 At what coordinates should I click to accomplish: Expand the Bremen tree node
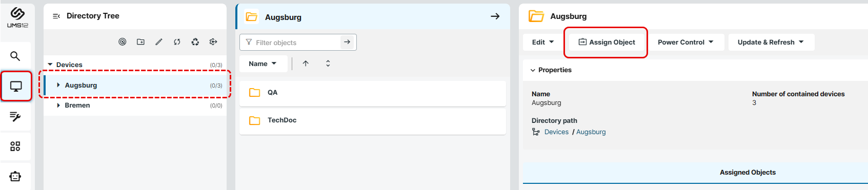[58, 105]
